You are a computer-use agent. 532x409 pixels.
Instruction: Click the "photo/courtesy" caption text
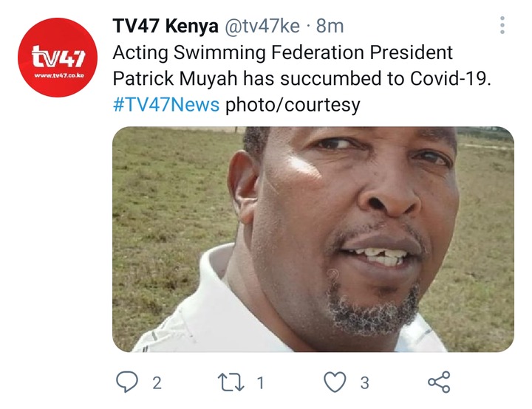[x=293, y=105]
